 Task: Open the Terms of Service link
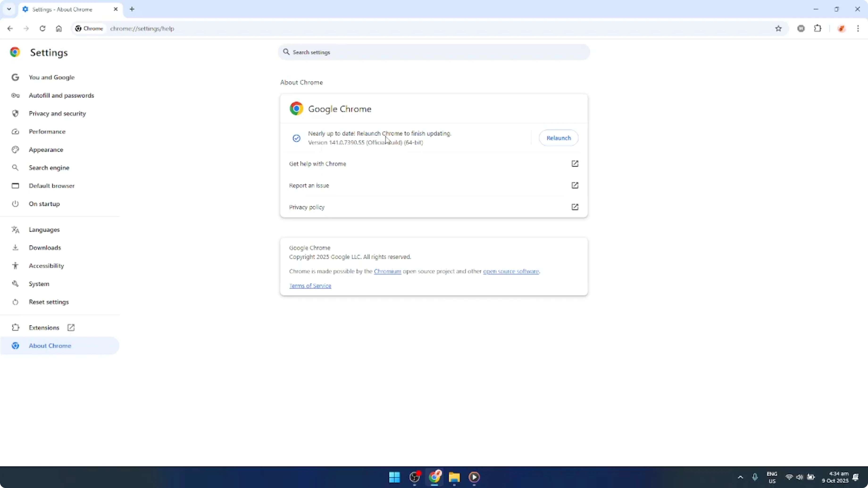(x=310, y=285)
